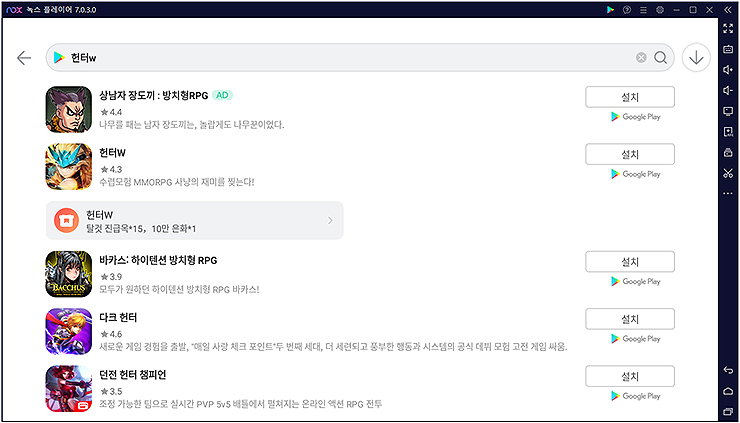Viewport: 740px width, 423px height.
Task: Take a screenshot with scissors icon
Action: pyautogui.click(x=728, y=173)
